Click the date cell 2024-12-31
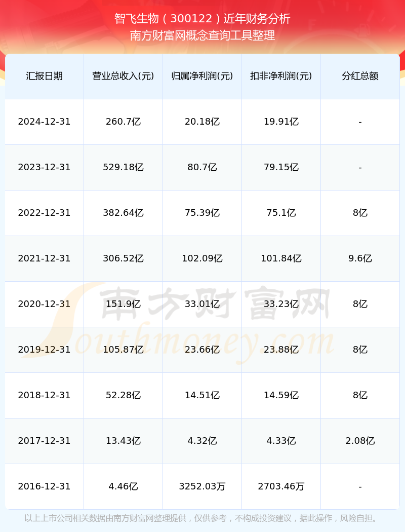Screen dimensions: 405x532 45,122
